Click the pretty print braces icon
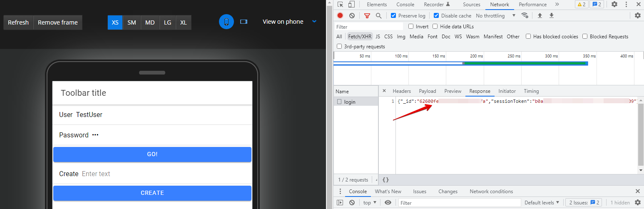644x209 pixels. [385, 180]
